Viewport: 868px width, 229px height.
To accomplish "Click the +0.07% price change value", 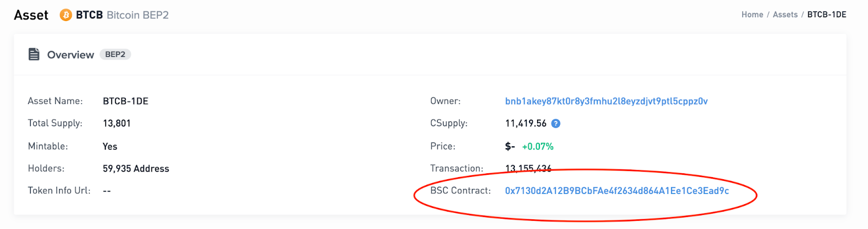I will pyautogui.click(x=538, y=146).
